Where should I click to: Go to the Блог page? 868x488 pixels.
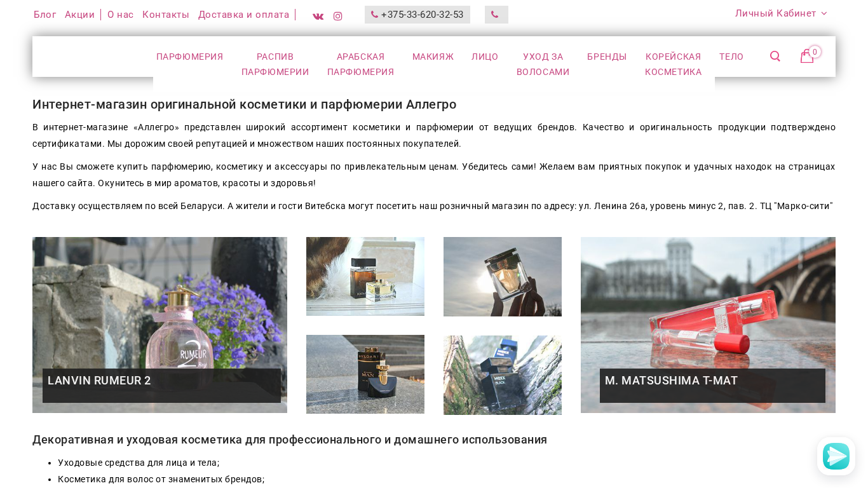[45, 15]
